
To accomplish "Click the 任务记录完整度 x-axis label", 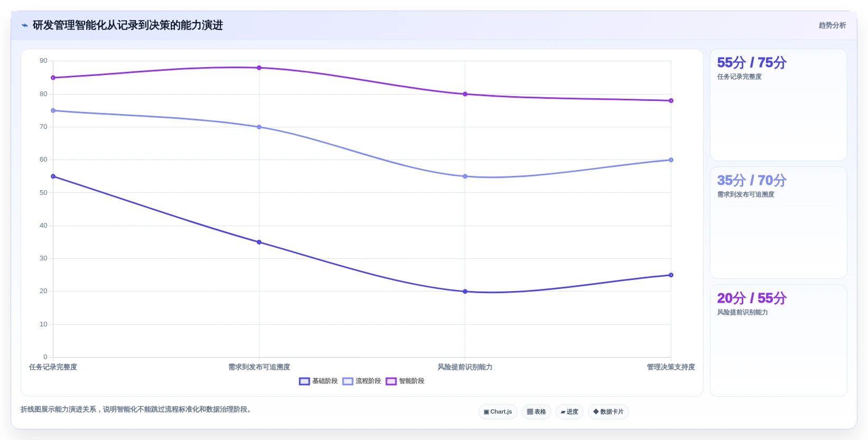I will click(x=53, y=367).
